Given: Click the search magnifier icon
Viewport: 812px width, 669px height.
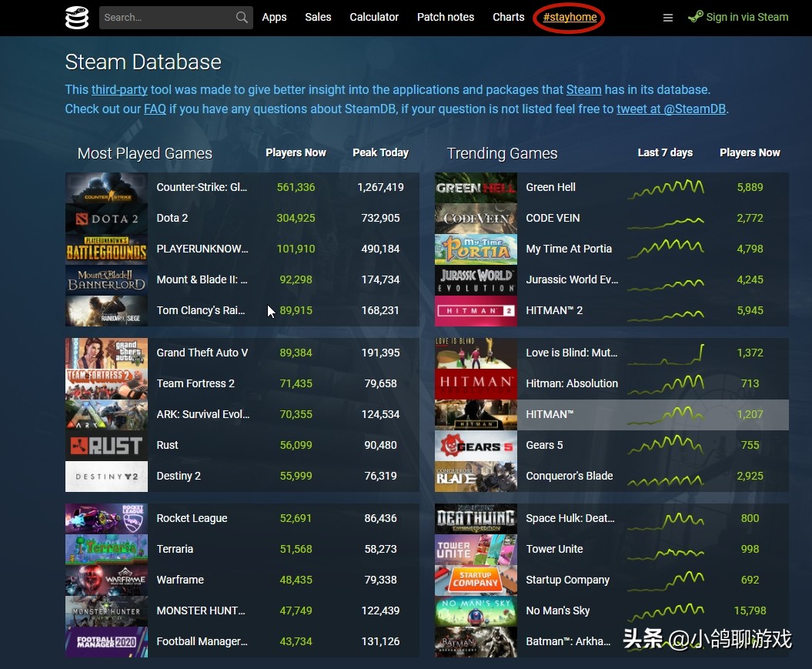Looking at the screenshot, I should pyautogui.click(x=242, y=17).
